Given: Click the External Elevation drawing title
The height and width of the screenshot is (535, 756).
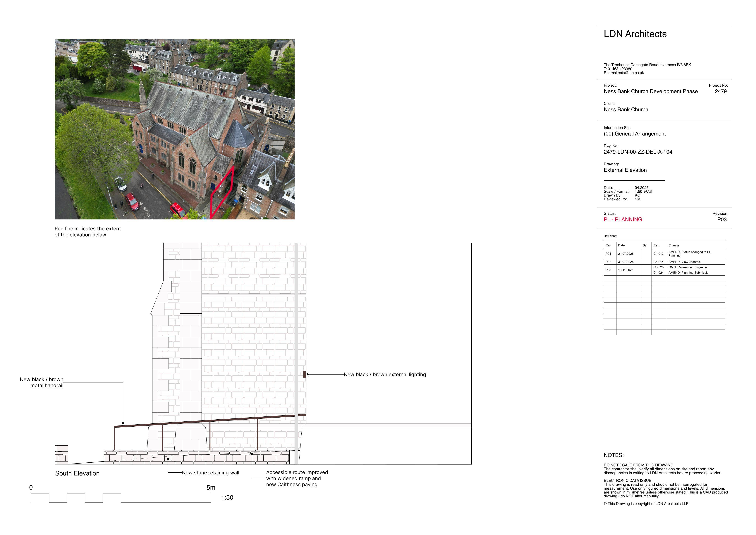Looking at the screenshot, I should (625, 170).
